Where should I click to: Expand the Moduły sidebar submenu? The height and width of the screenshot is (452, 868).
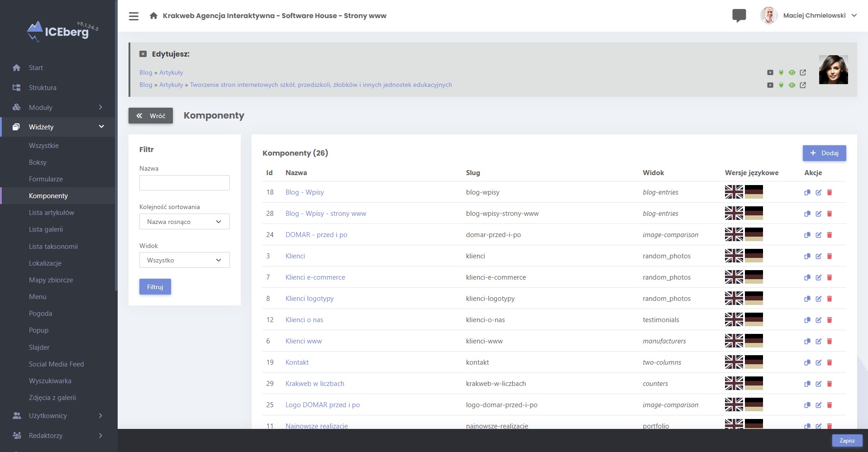click(x=100, y=107)
